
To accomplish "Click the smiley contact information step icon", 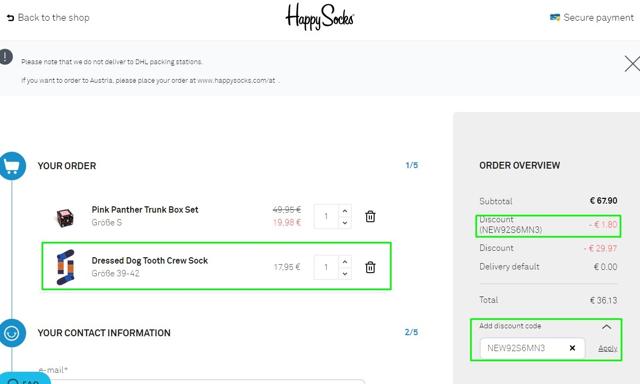I will pos(12,333).
